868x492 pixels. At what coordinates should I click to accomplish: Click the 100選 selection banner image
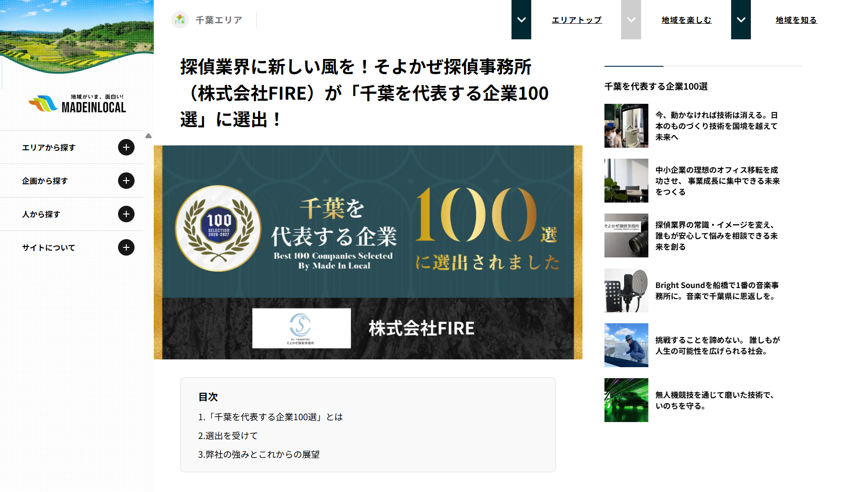pos(368,252)
